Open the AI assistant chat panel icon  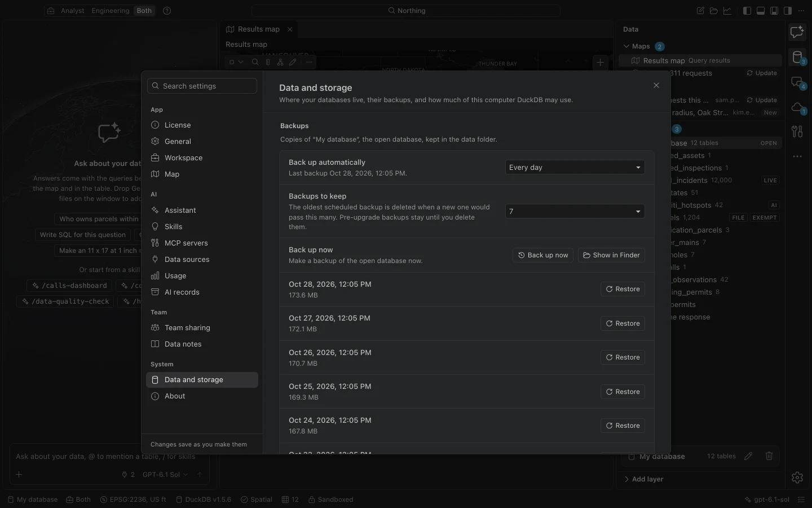click(797, 32)
